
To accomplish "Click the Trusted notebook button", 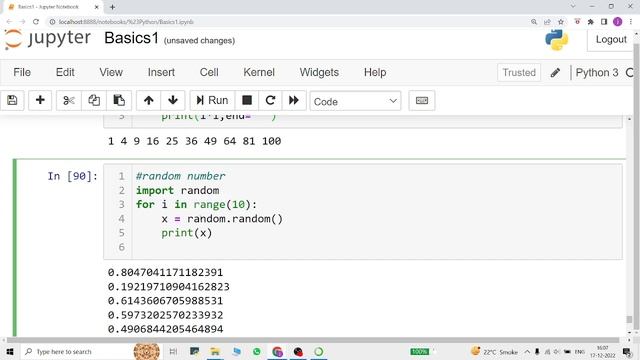I will coord(519,73).
